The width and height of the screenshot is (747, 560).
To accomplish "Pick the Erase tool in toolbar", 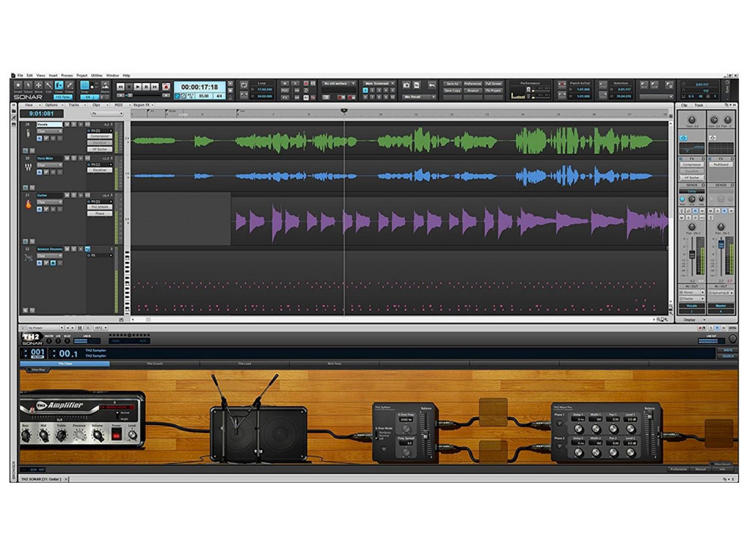I will (70, 86).
